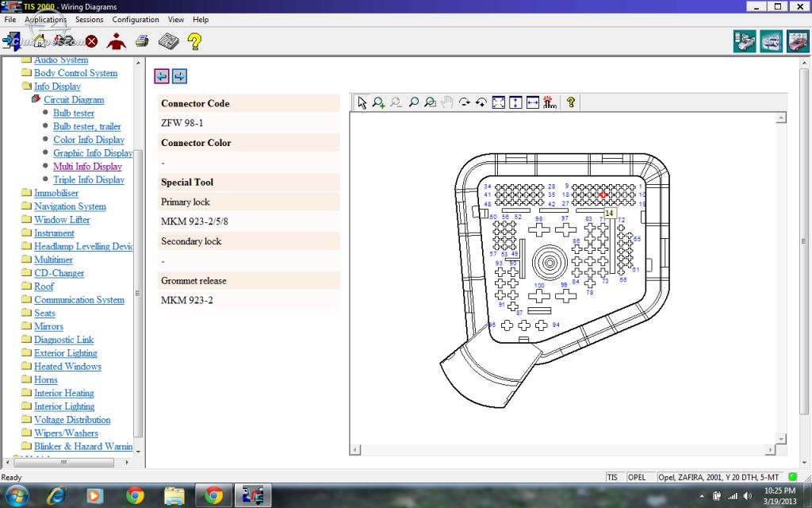The image size is (812, 508).
Task: Launch Internet Explorer from the taskbar
Action: tap(56, 495)
